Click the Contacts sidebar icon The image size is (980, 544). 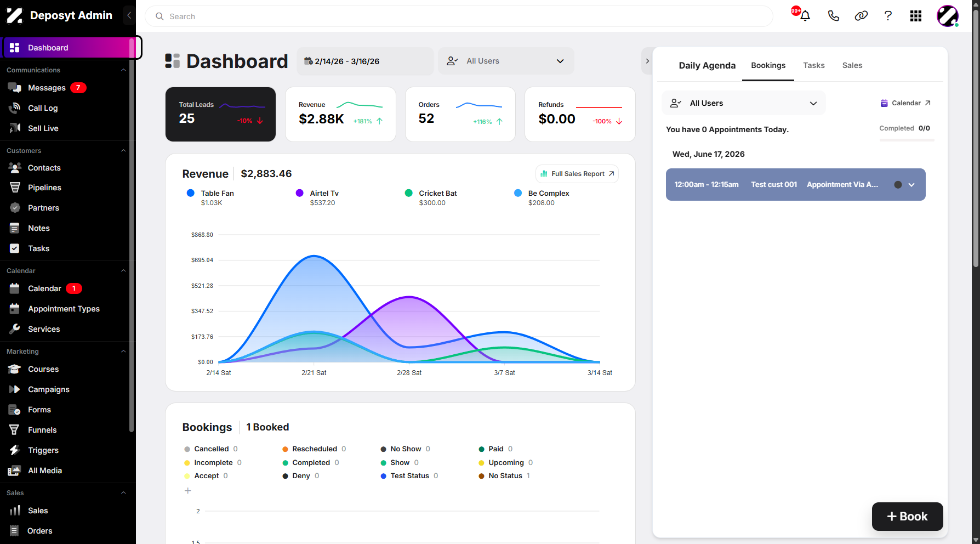coord(15,168)
